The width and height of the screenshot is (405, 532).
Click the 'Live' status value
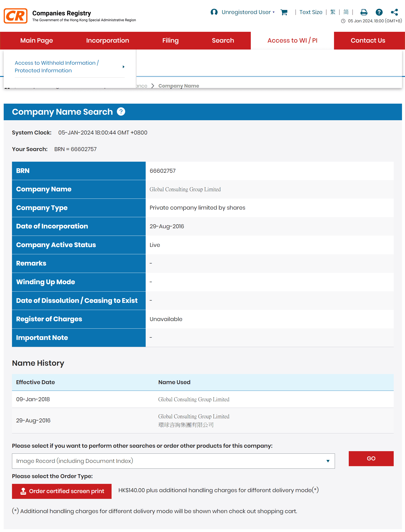click(154, 245)
